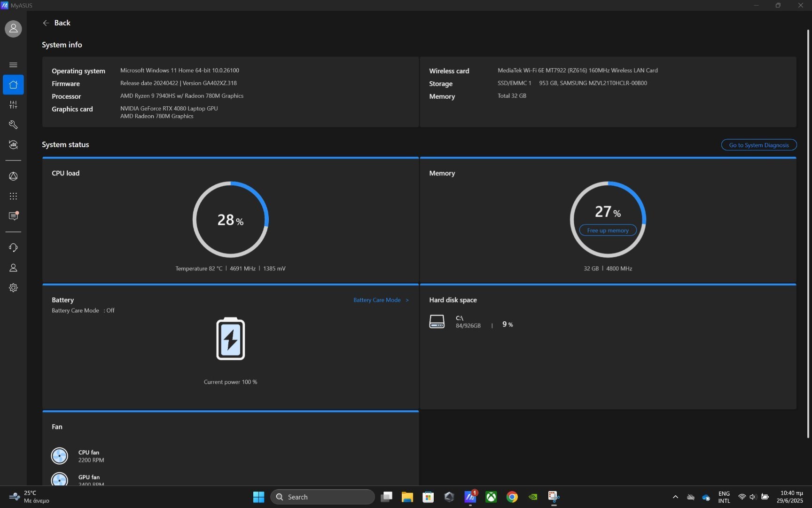812x508 pixels.
Task: Open the Wi-Fi network tray icon
Action: pos(742,497)
